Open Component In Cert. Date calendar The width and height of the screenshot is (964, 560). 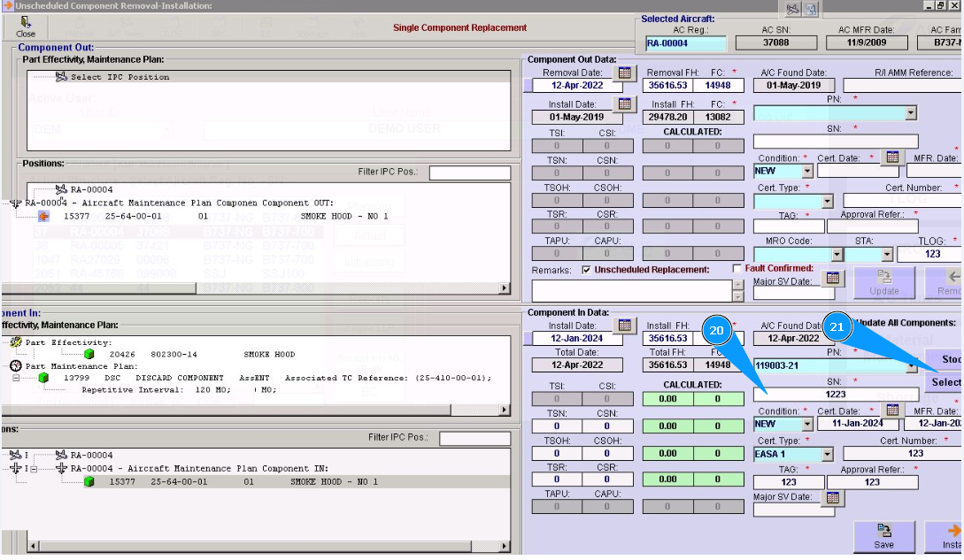892,410
